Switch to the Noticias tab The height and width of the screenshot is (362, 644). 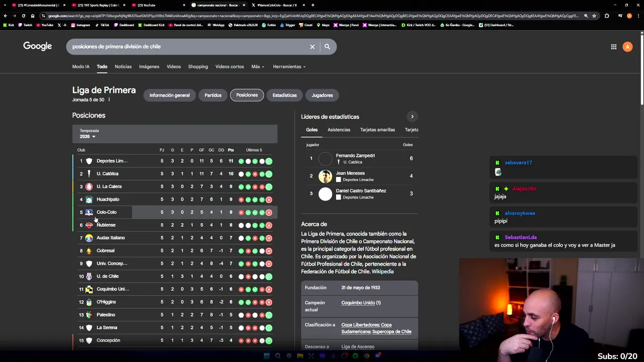coord(123,66)
